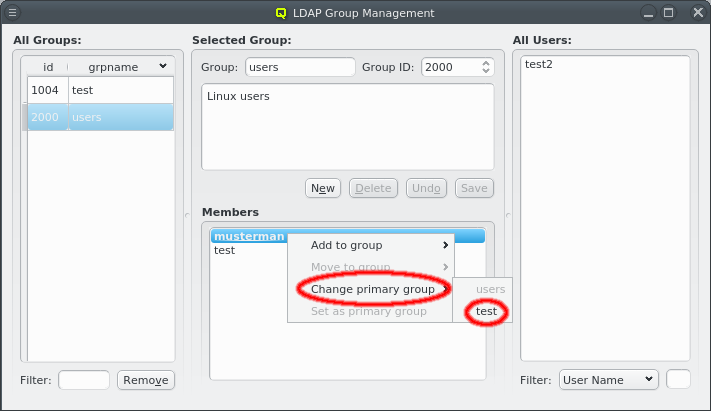
Task: Increase Group ID with the up arrow
Action: (487, 63)
